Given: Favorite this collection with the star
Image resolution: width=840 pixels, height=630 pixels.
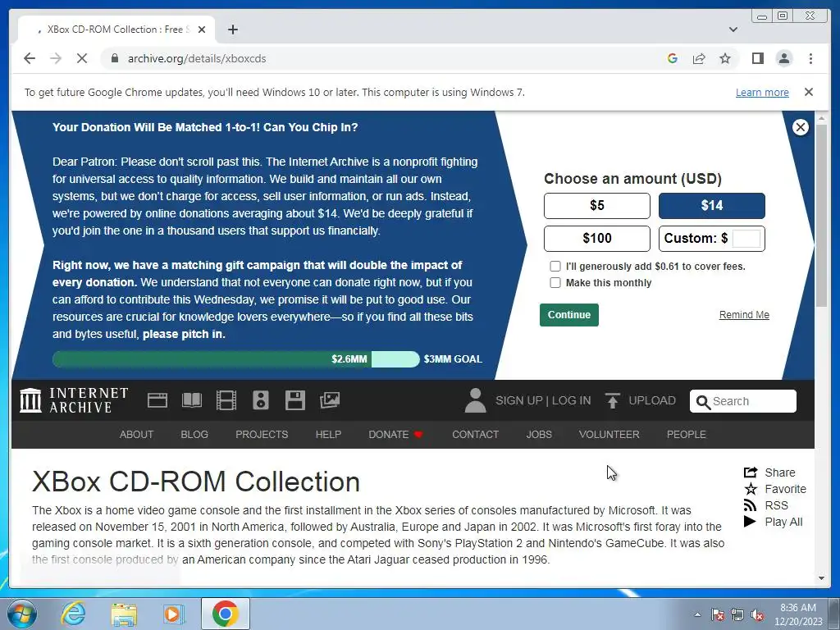Looking at the screenshot, I should tap(774, 489).
